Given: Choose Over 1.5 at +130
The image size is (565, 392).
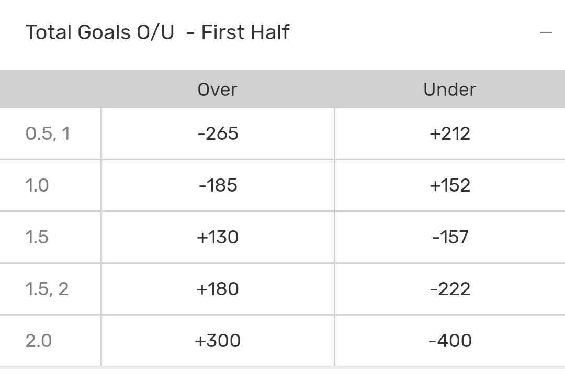Looking at the screenshot, I should [218, 237].
